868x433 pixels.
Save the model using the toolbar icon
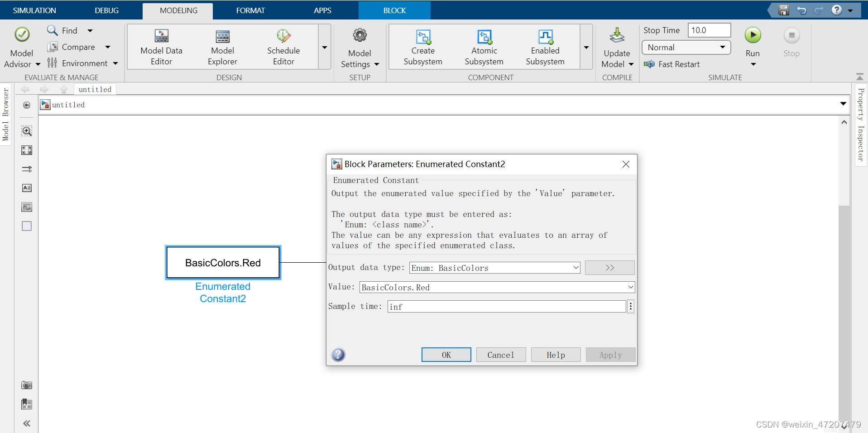pos(784,10)
